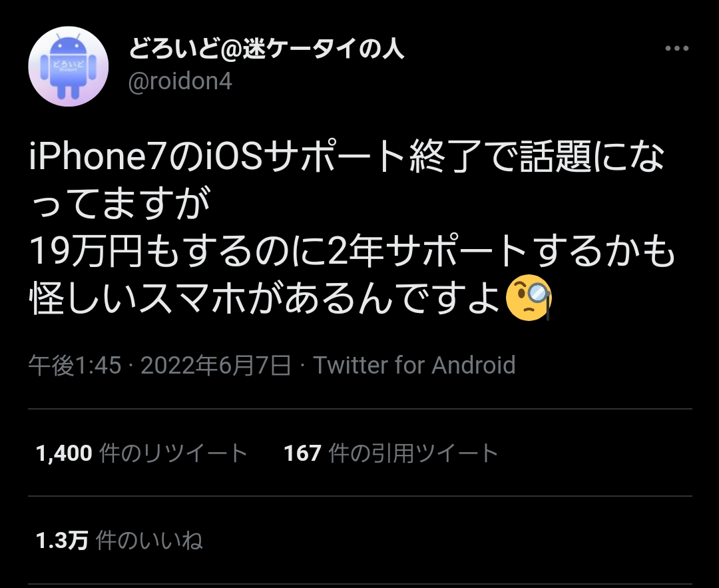This screenshot has height=588, width=719.
Task: Open profile via display name どろいど@迷ケータイの人
Action: pos(266,49)
